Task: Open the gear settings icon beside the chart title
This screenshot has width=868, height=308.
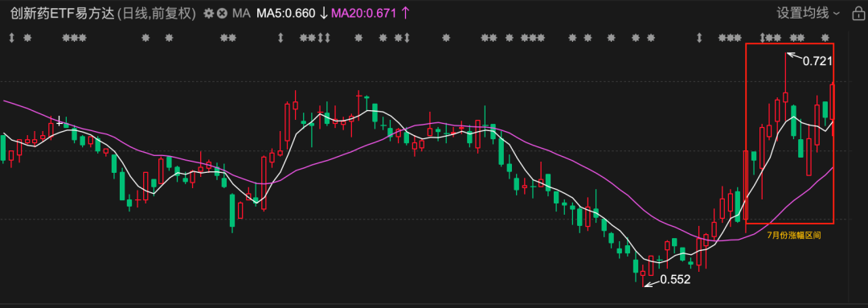Action: click(209, 14)
